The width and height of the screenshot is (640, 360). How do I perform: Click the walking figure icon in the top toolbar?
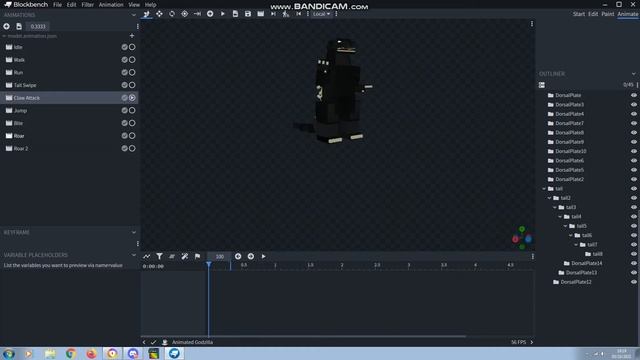tap(286, 14)
